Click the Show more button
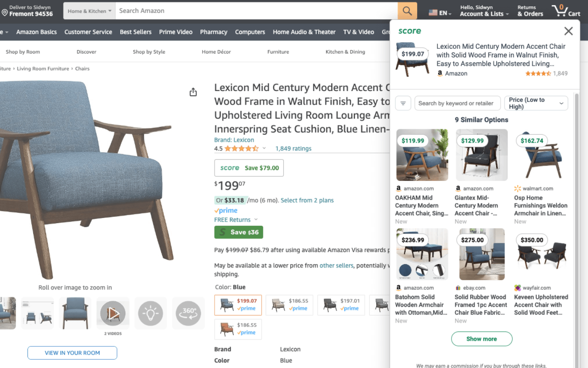 [x=481, y=339]
